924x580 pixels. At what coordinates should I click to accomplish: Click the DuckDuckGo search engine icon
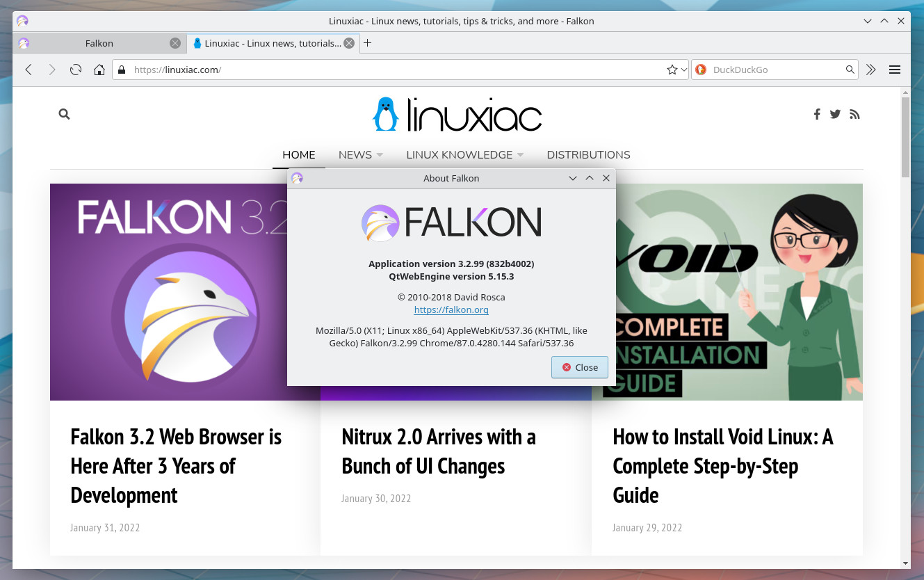pos(701,70)
